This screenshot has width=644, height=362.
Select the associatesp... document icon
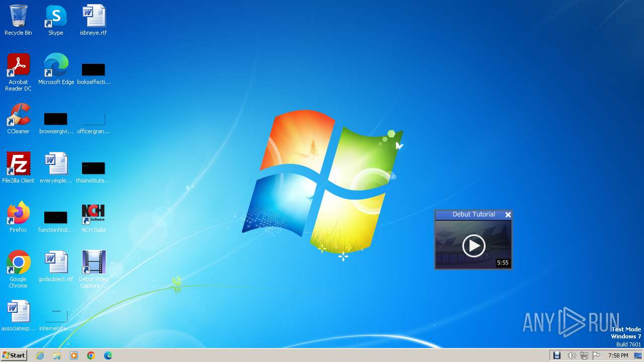coord(18,316)
